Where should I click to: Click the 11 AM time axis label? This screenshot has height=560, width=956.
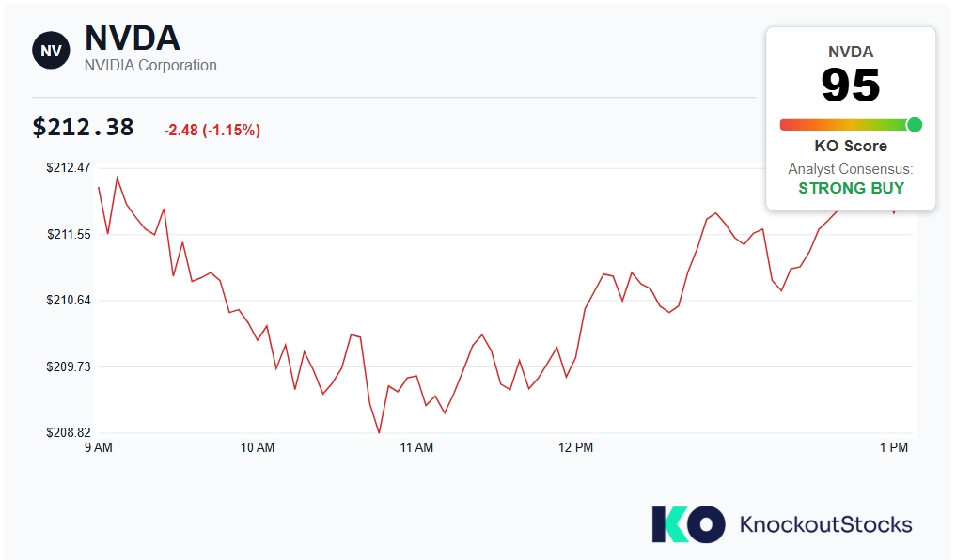(x=416, y=447)
